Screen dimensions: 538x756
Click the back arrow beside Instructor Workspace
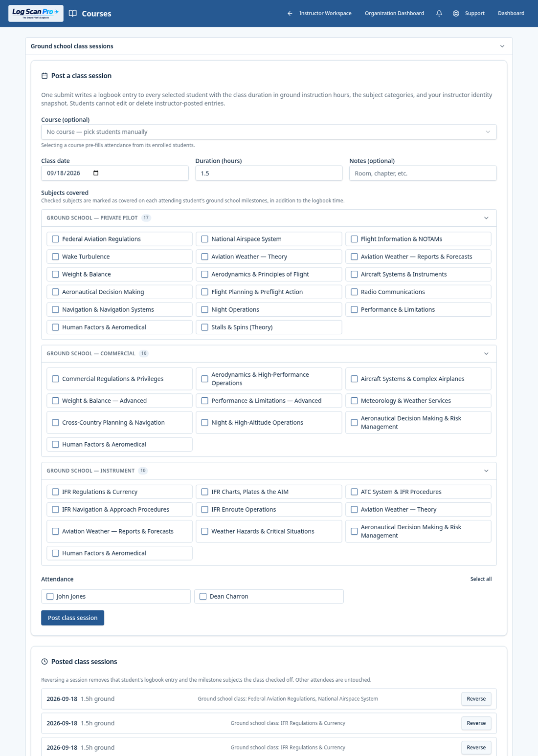point(290,13)
